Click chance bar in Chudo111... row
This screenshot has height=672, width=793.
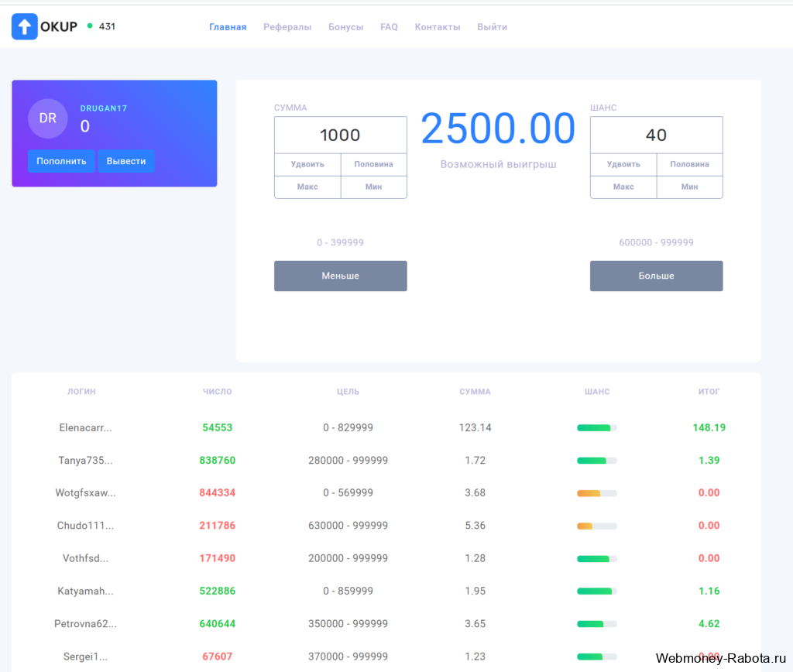597,526
